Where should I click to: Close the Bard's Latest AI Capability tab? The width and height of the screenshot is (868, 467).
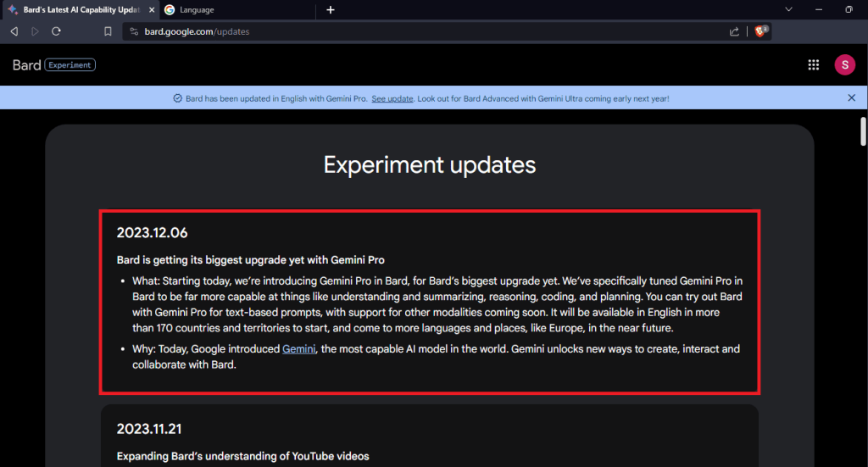[x=152, y=10]
